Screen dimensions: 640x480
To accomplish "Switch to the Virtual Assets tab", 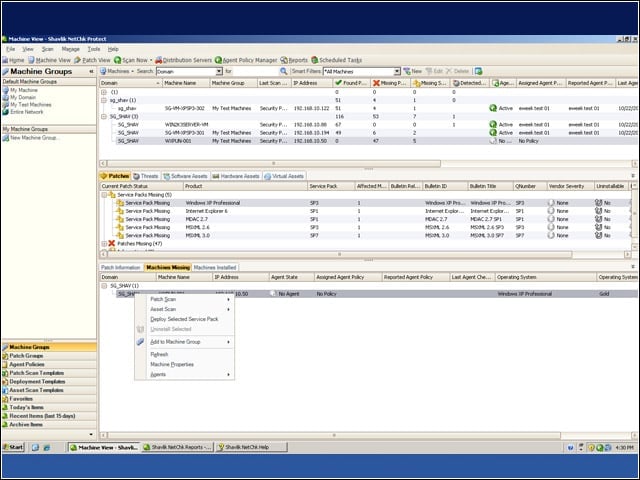I will click(284, 176).
